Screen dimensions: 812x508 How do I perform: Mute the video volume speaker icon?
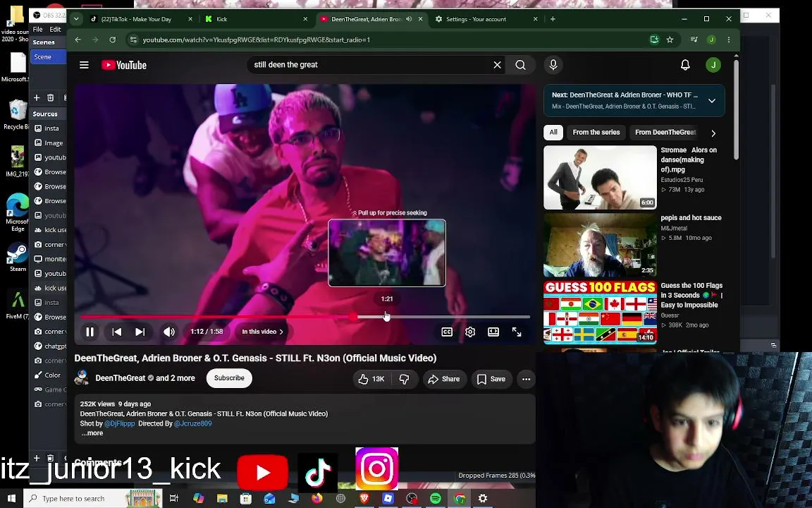point(169,332)
